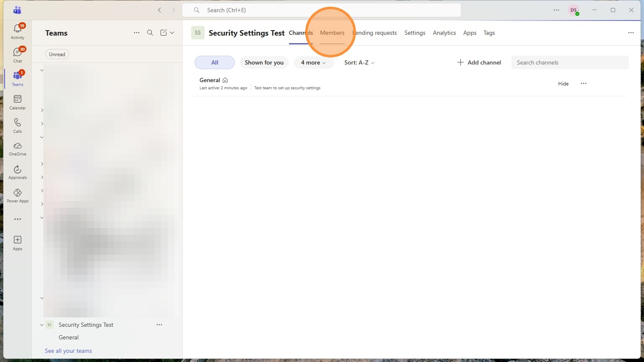Click the "Test team to set up security settings" description
The height and width of the screenshot is (362, 644).
[288, 88]
